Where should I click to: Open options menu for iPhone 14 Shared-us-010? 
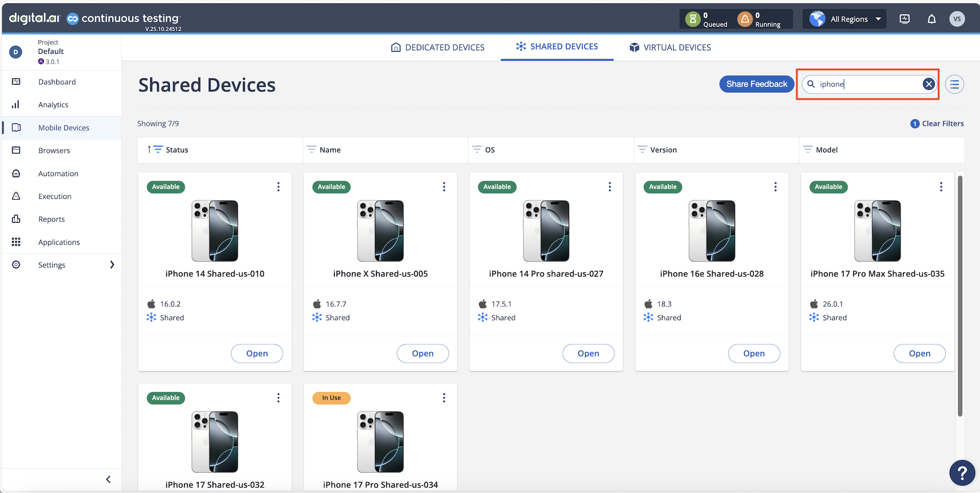tap(279, 187)
